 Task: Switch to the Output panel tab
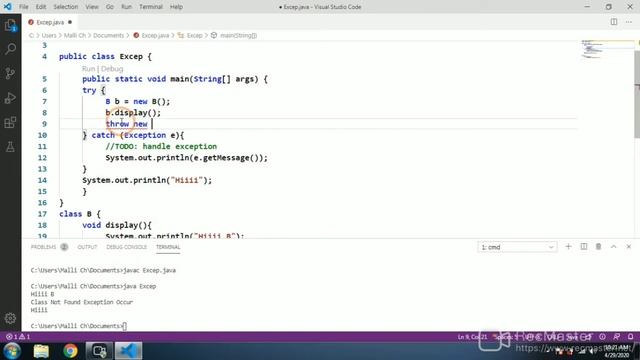pyautogui.click(x=87, y=247)
